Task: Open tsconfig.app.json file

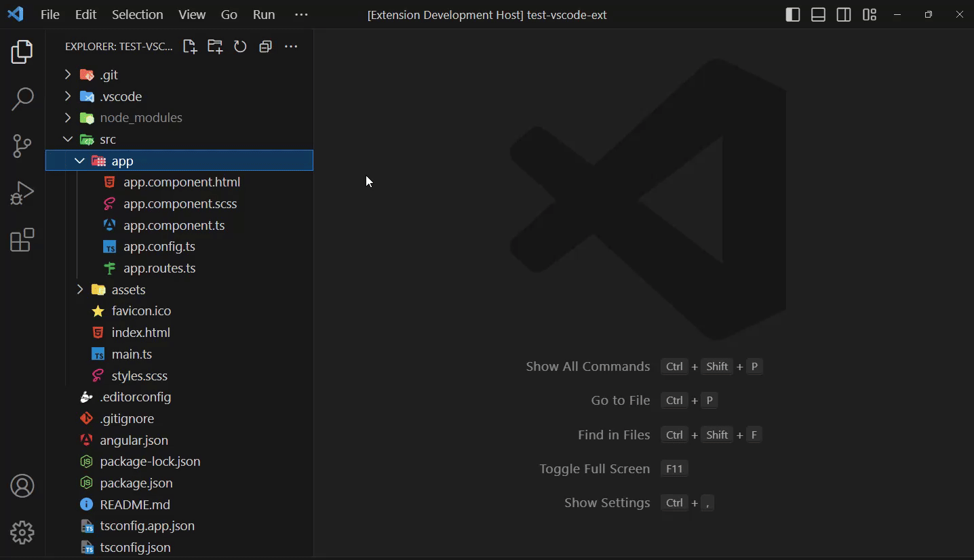Action: coord(179,525)
